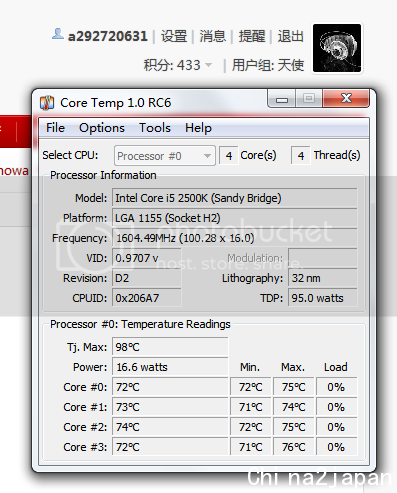
Task: Click the Core #3 Load value 0%
Action: (336, 447)
